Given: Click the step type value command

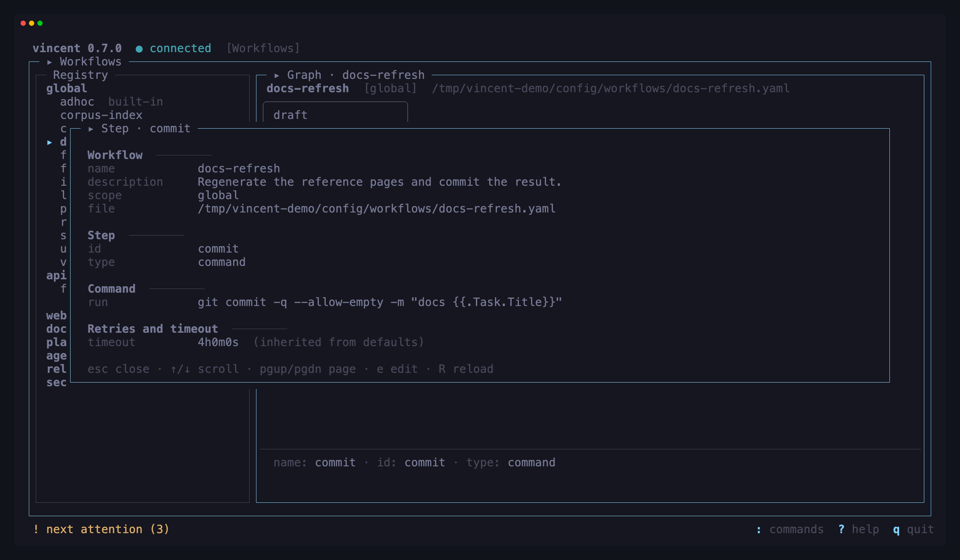Looking at the screenshot, I should click(x=222, y=262).
